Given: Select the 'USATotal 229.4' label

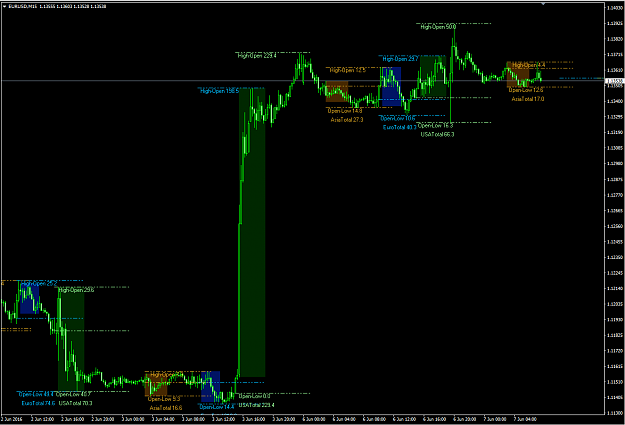Looking at the screenshot, I should point(256,405).
